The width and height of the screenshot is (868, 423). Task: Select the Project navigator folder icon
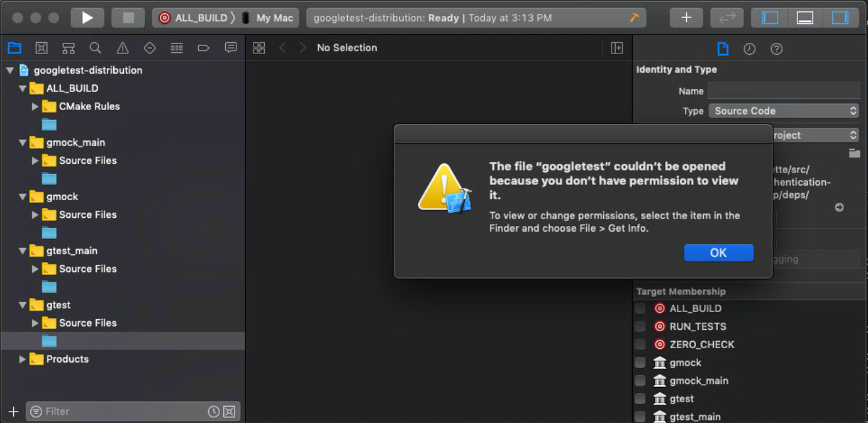coord(14,48)
